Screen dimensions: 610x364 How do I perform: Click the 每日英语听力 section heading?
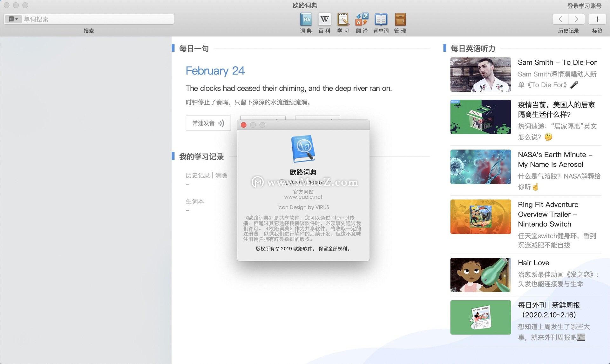pos(473,49)
